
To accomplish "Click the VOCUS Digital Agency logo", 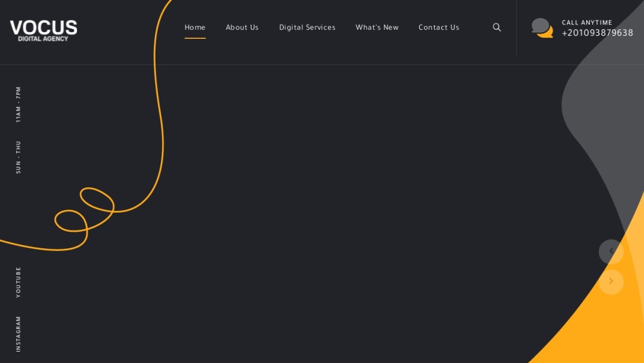I will click(x=43, y=30).
